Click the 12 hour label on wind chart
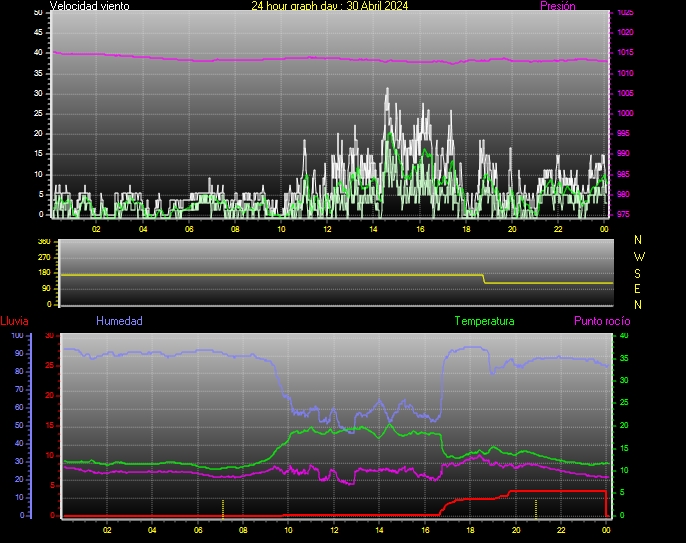The height and width of the screenshot is (543, 686). pos(327,229)
